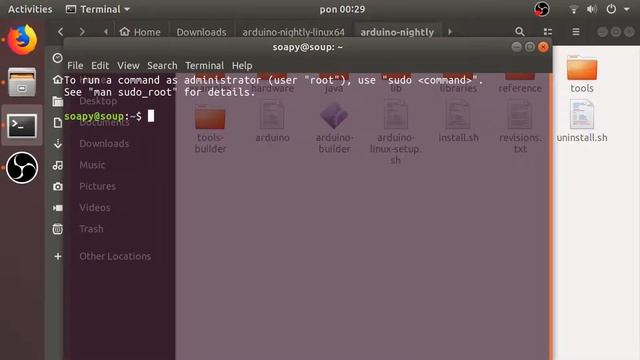
Task: Go to arduino-nightly-linux64 path segment
Action: [x=293, y=32]
